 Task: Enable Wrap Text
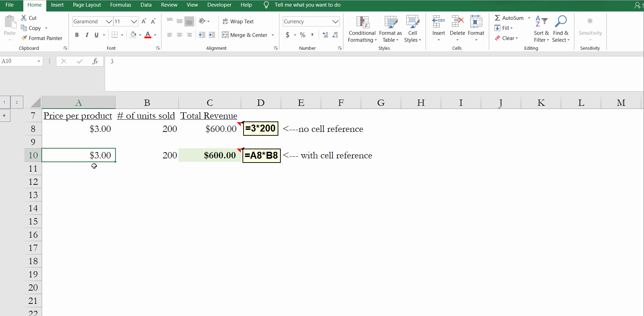tap(238, 21)
